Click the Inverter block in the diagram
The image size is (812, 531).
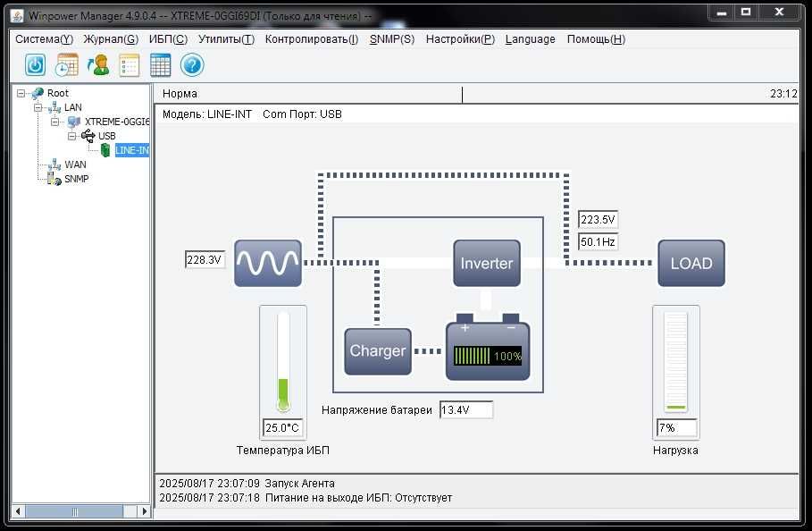pyautogui.click(x=487, y=263)
